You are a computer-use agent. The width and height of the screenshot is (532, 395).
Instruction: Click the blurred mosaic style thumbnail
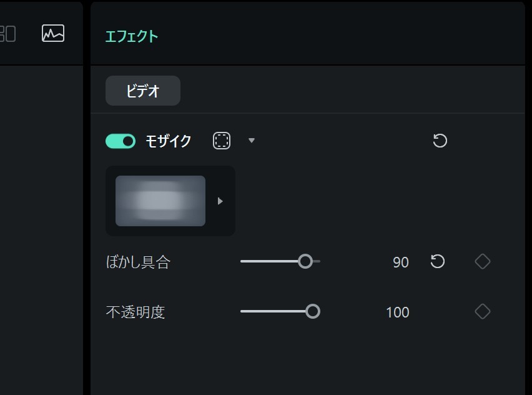160,201
